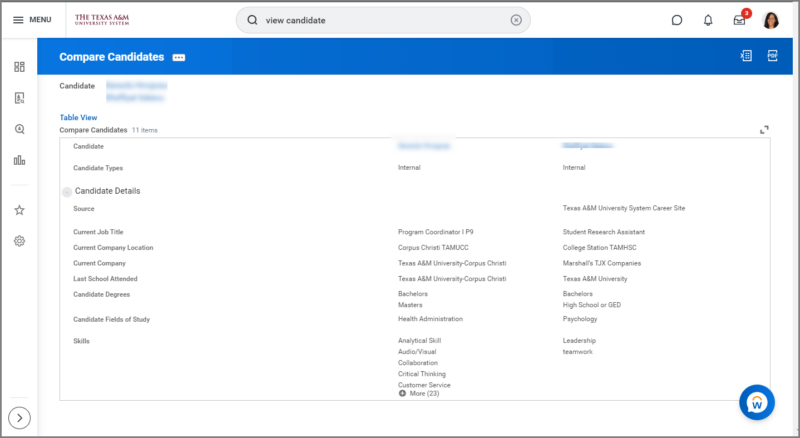Open the favorites star in sidebar
The height and width of the screenshot is (438, 800).
(19, 210)
